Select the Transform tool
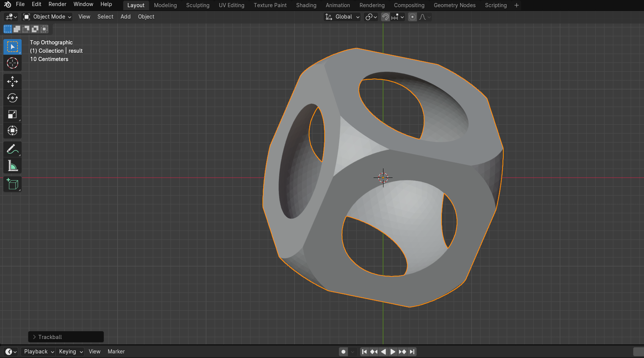Viewport: 644px width, 358px height. click(13, 130)
